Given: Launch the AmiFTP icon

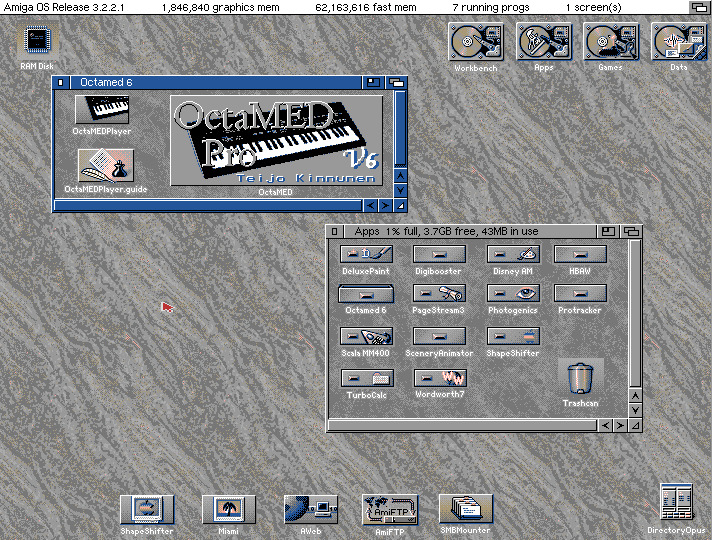Looking at the screenshot, I should [x=390, y=510].
